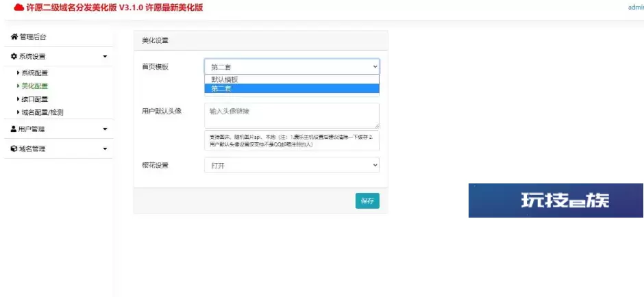Open the 系统配置 submenu item
644x297 pixels.
(34, 73)
